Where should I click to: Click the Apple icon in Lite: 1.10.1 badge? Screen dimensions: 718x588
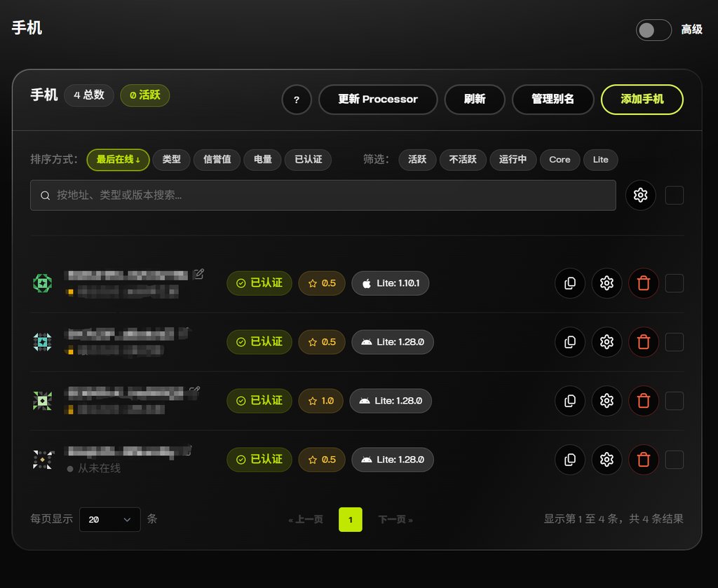click(x=366, y=283)
